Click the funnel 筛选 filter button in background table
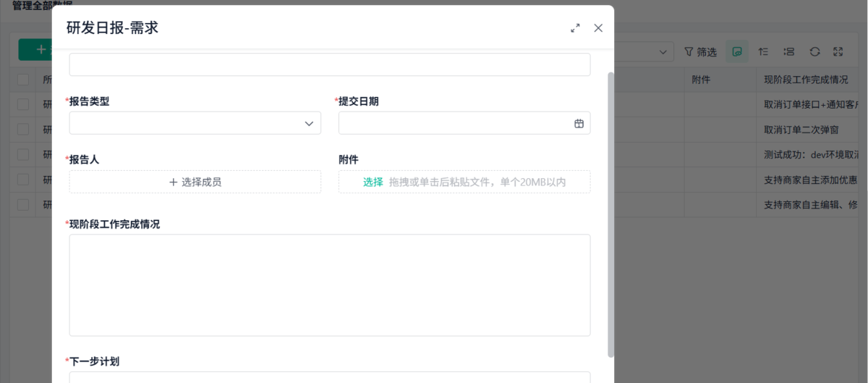 tap(700, 52)
